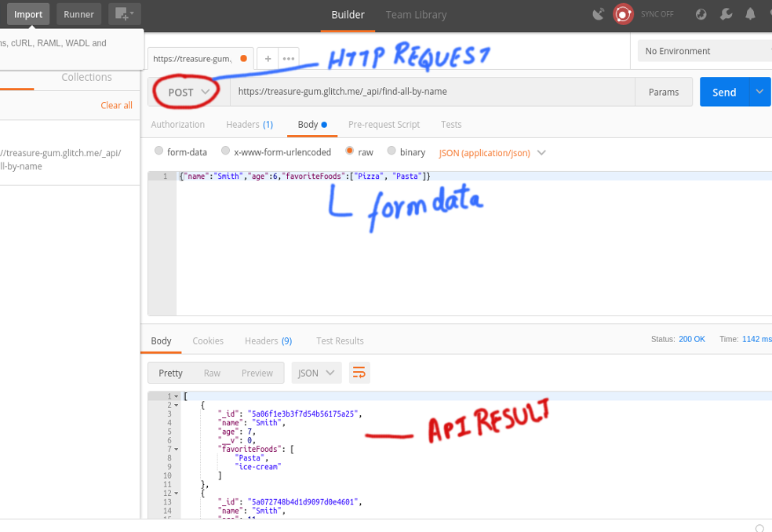Select the form-data body type
This screenshot has width=772, height=532.
pos(158,151)
